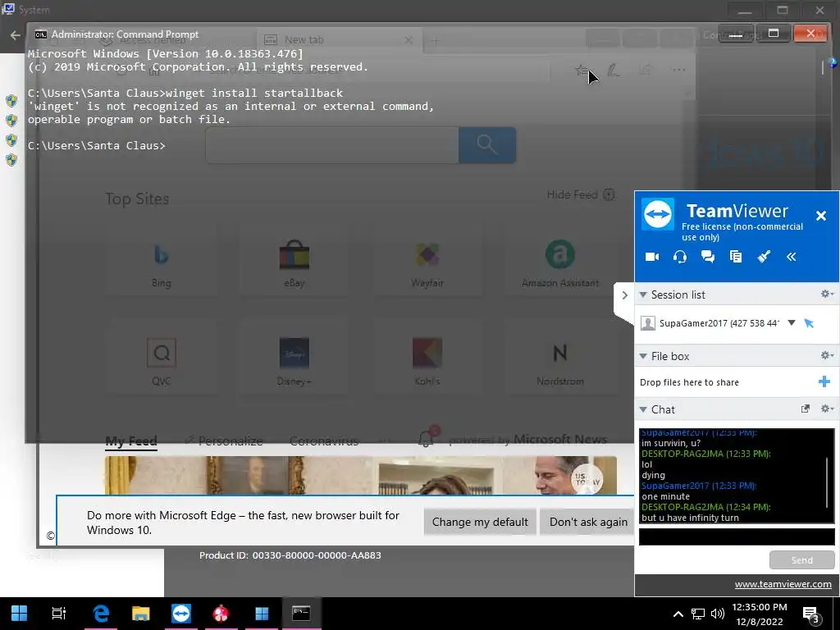Viewport: 840px width, 630px height.
Task: Click the Edge search magnifier button
Action: tap(487, 145)
